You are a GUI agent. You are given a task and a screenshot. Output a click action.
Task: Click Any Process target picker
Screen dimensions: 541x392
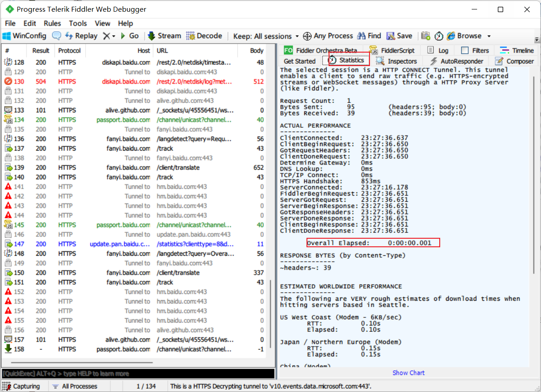(x=328, y=36)
